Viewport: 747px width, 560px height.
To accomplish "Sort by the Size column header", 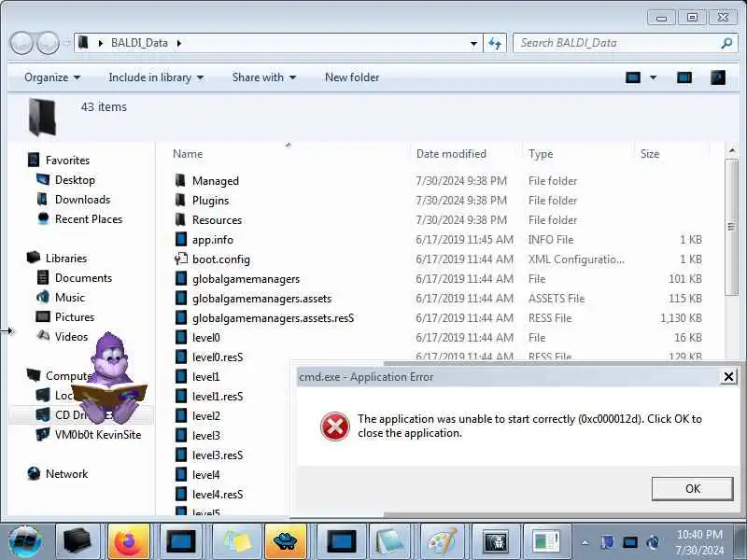I will (649, 154).
